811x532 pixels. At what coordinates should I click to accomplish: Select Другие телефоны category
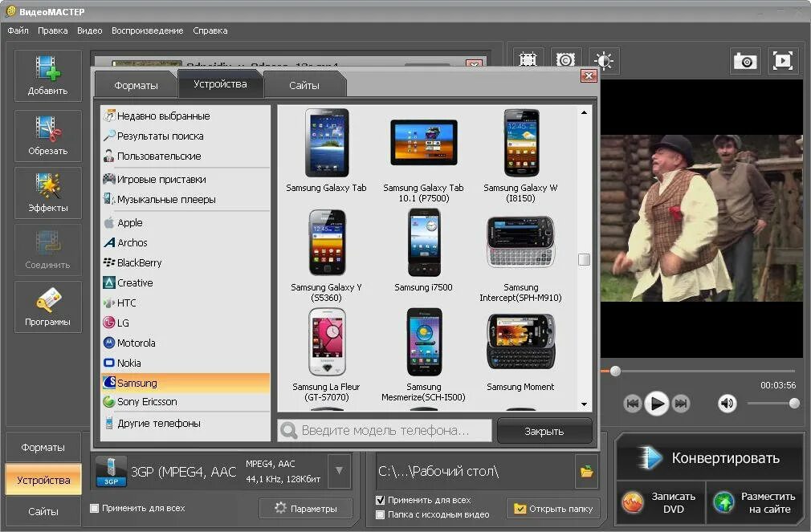(x=185, y=424)
